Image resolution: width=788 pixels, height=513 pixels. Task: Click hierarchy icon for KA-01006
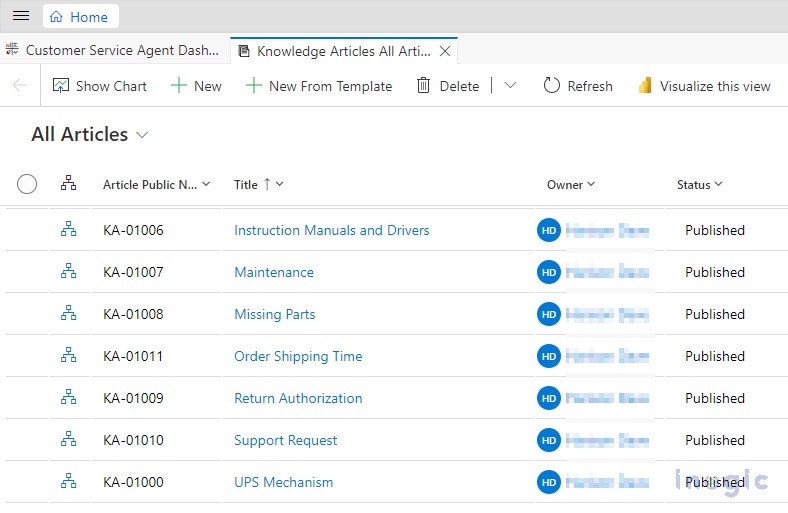68,230
